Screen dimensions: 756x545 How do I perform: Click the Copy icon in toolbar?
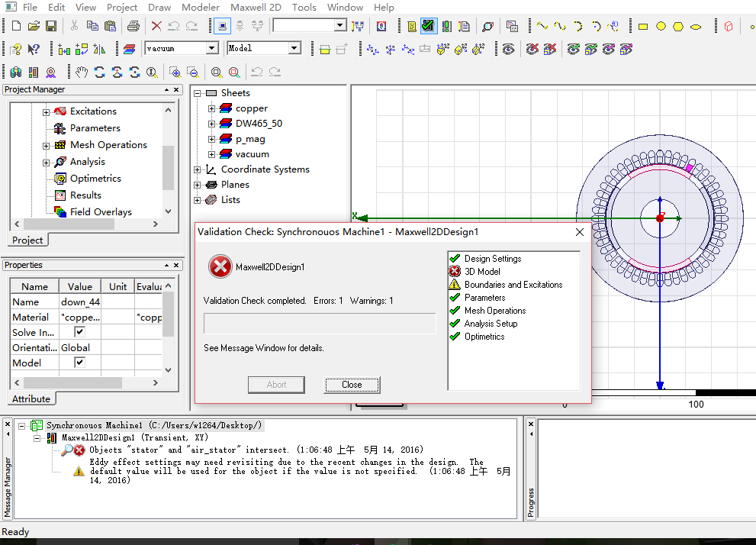pyautogui.click(x=92, y=25)
